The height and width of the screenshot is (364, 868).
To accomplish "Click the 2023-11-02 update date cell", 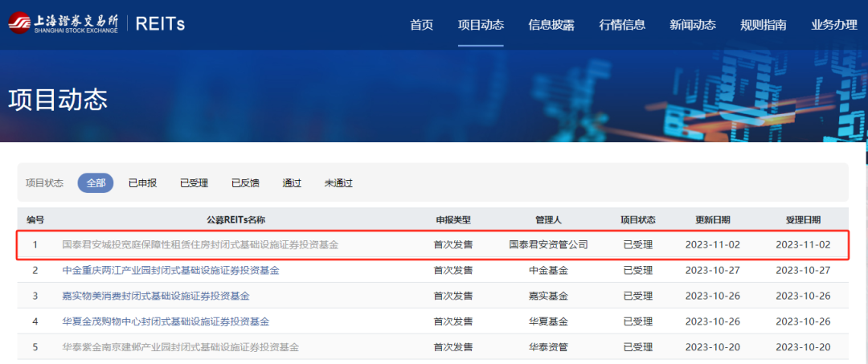I will pos(712,244).
